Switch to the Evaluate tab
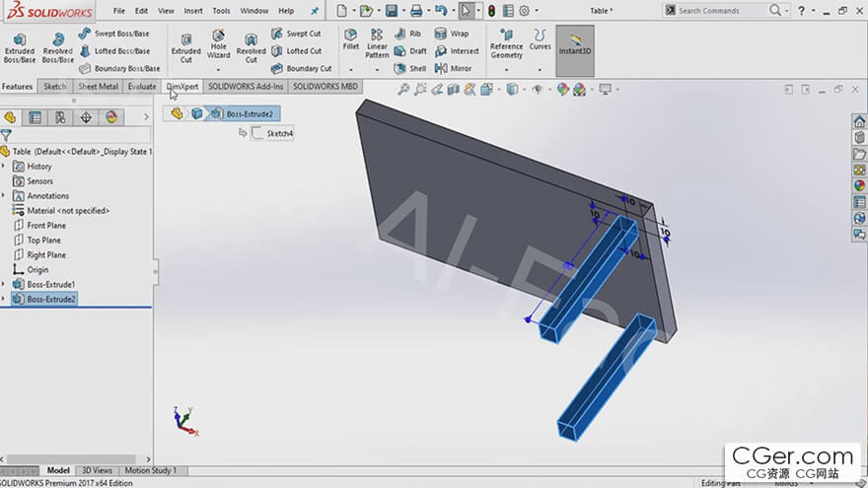Screen dimensions: 868x488 click(x=142, y=87)
